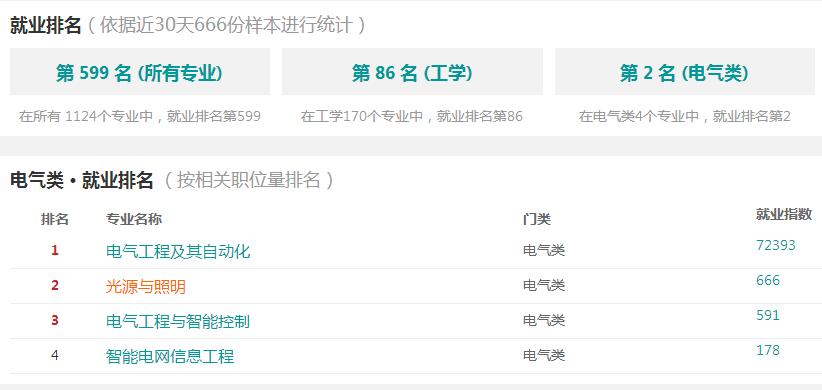Screen dimensions: 822x390
Task: Click employment index value 178
Action: coord(768,350)
